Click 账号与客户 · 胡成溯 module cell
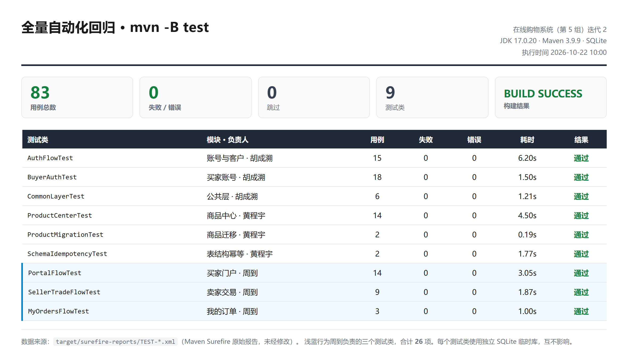This screenshot has height=364, width=628. (239, 158)
